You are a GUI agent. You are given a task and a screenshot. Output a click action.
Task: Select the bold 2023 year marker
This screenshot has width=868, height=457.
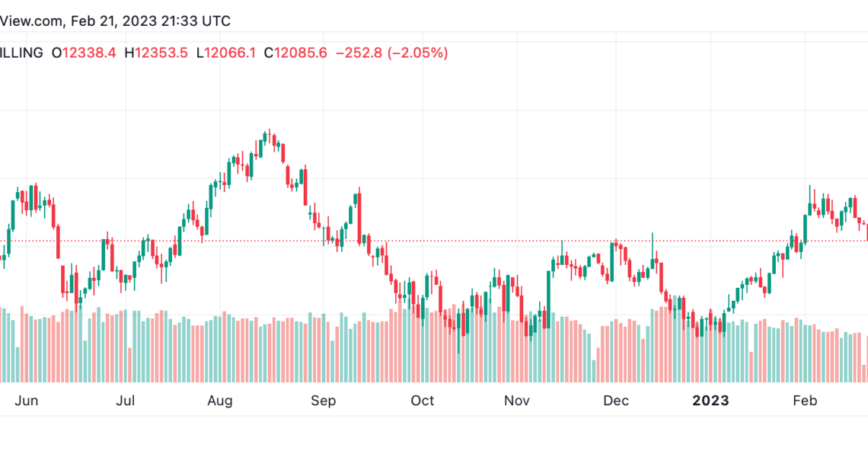(711, 401)
